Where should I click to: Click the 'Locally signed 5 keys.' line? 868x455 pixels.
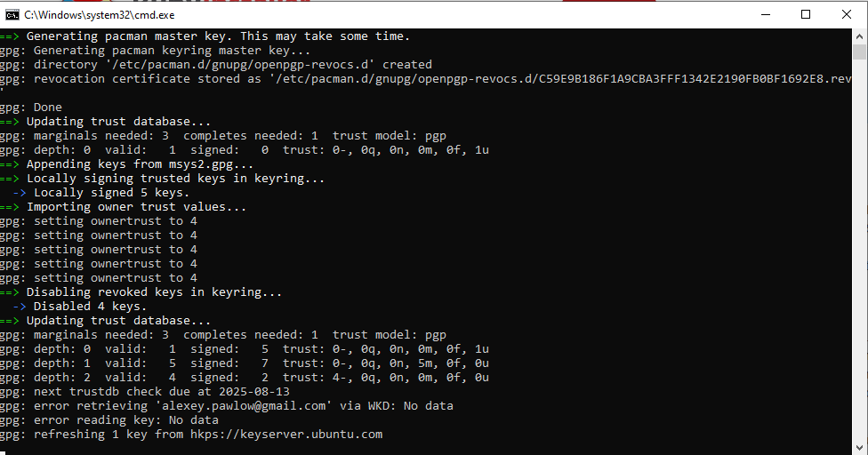click(111, 193)
